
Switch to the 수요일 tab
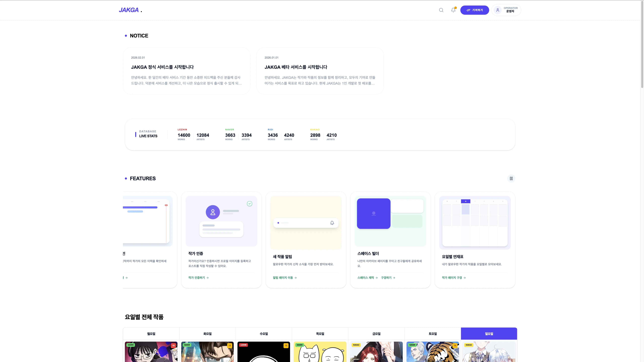coord(264,333)
